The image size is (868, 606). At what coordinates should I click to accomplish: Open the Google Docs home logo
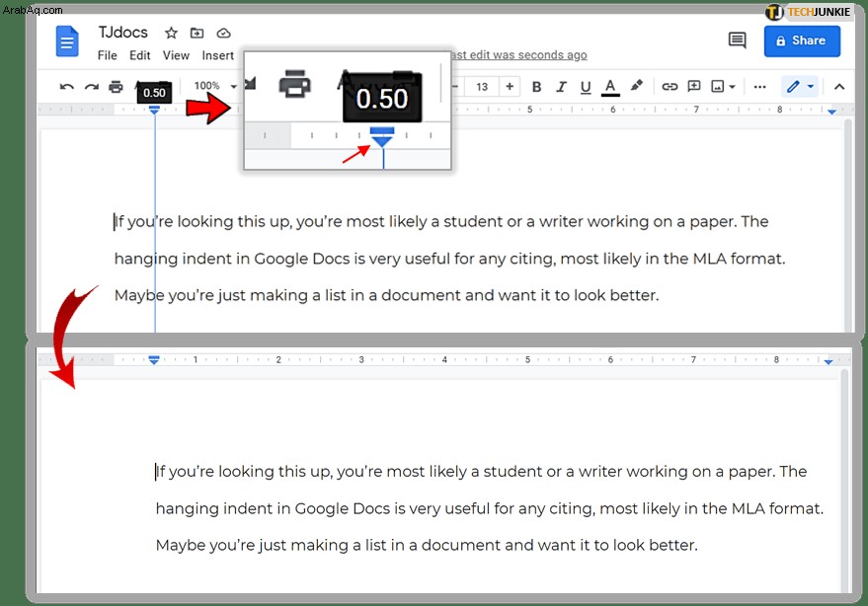coord(67,40)
